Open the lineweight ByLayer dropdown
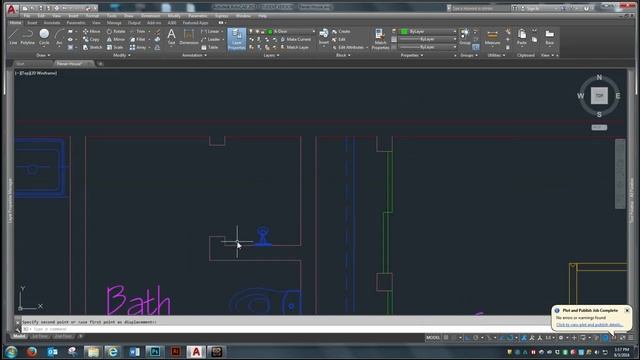640x360 pixels. (x=428, y=39)
